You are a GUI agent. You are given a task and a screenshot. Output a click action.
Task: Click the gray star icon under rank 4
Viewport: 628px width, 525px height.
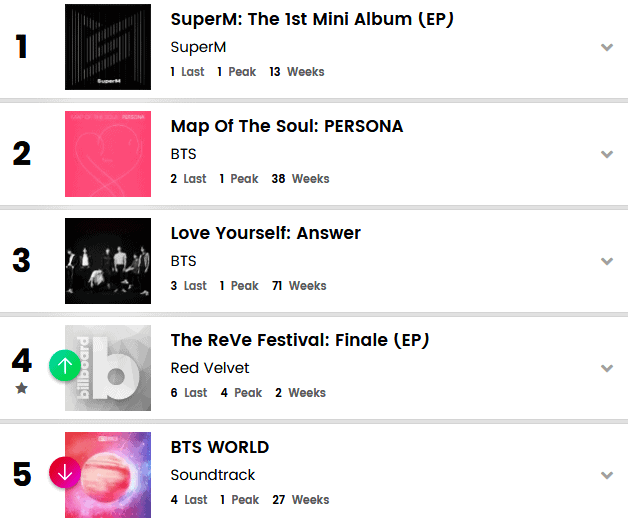tap(22, 388)
